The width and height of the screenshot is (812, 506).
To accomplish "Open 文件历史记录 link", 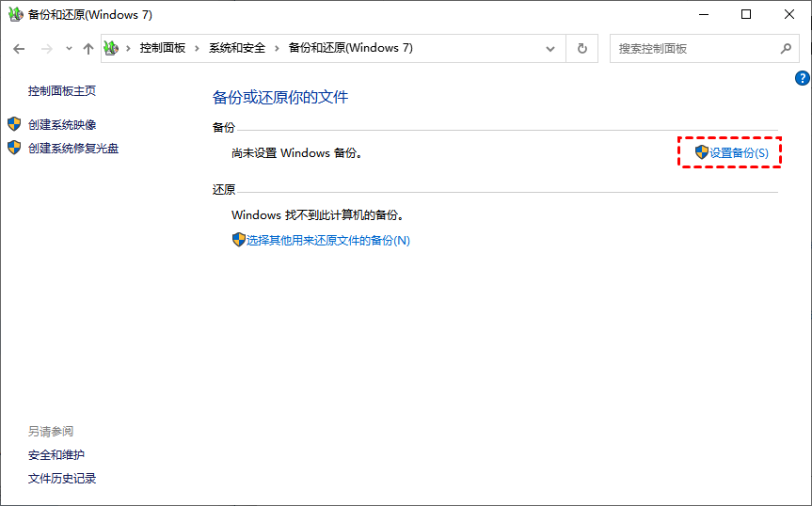I will point(62,479).
